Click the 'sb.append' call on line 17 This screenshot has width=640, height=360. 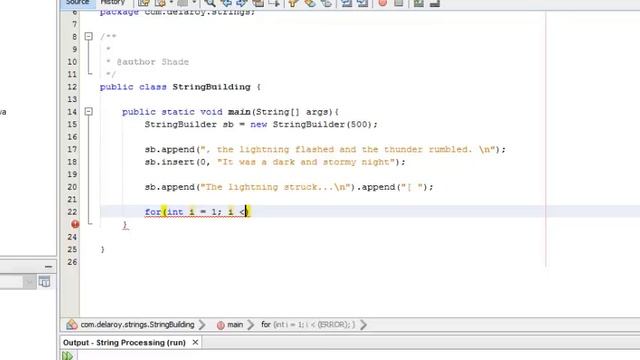coord(169,149)
